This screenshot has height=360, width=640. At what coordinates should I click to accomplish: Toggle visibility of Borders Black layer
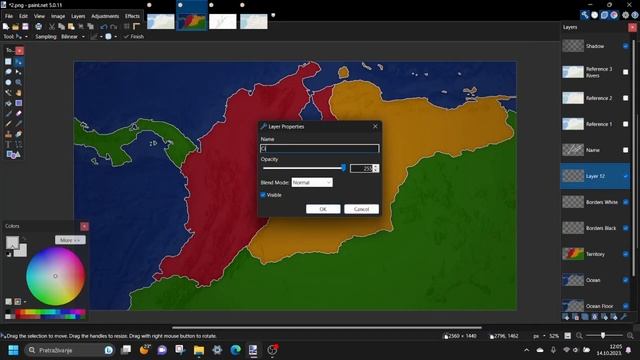625,228
